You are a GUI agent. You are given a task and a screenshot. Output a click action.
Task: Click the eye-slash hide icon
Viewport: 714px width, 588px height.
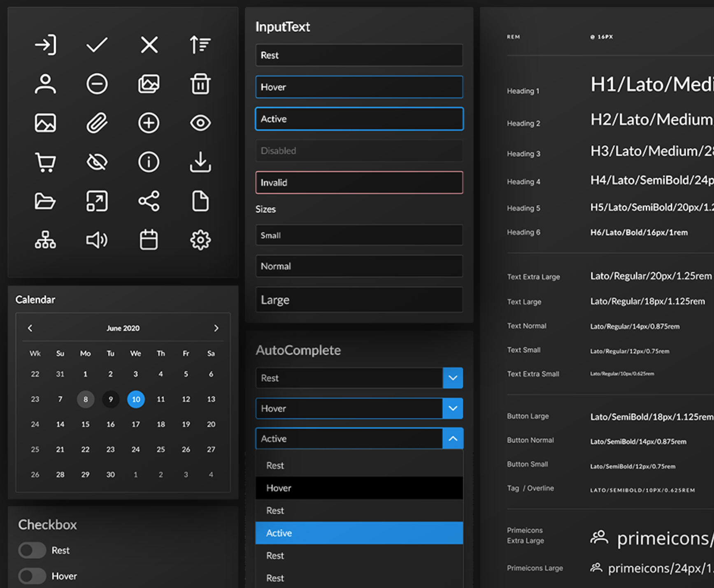pos(97,162)
